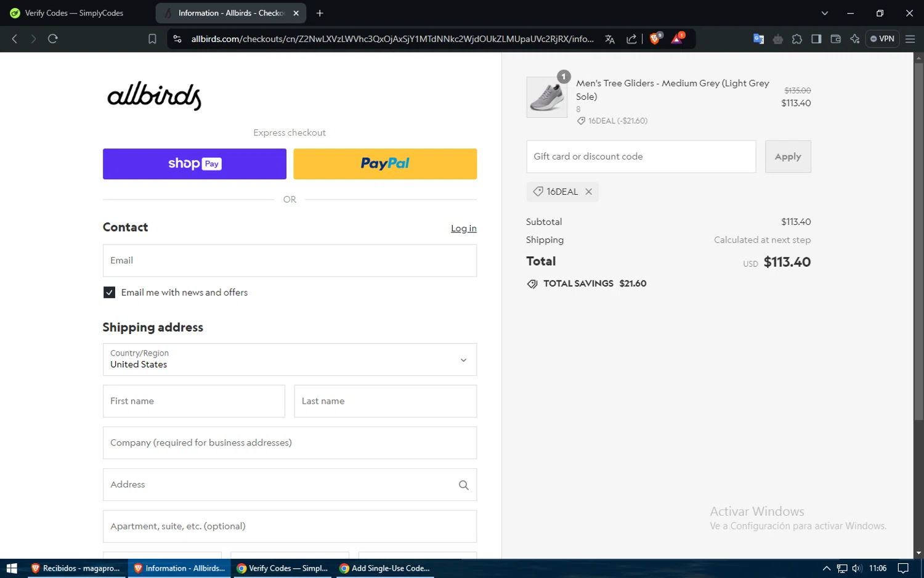Click the Log in link
924x578 pixels.
pos(464,228)
